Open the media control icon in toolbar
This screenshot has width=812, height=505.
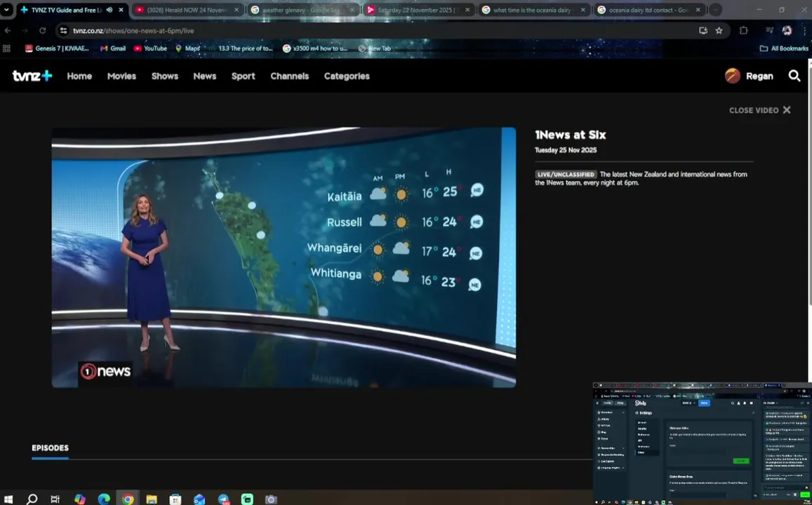[x=769, y=31]
